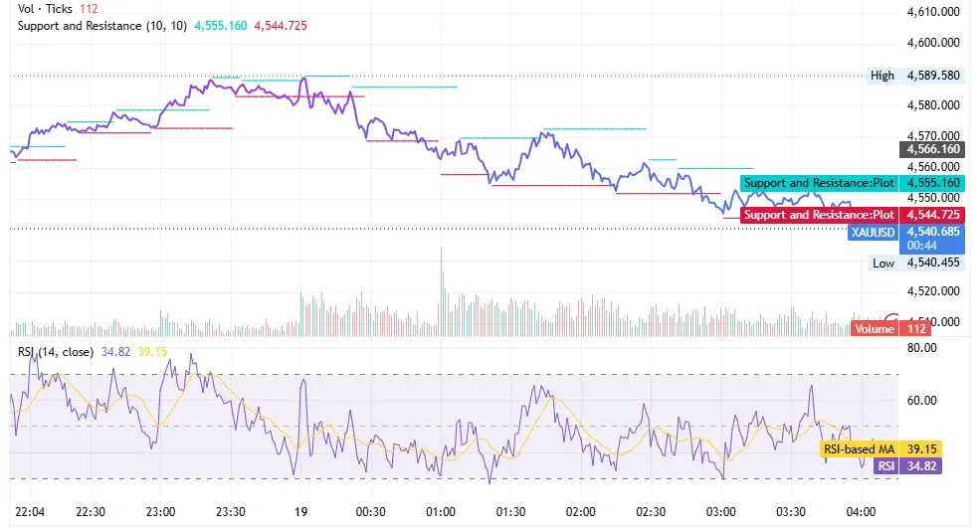Click the 22:30 time axis label
980x531 pixels.
tap(91, 512)
